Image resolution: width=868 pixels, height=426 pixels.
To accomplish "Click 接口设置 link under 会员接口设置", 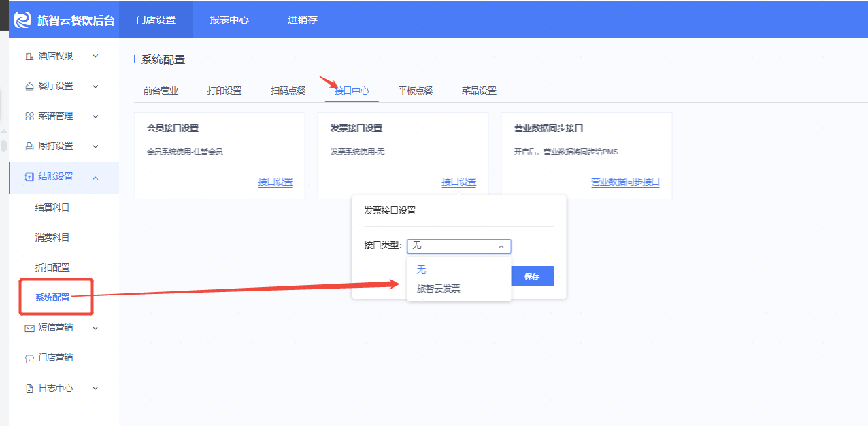I will tap(276, 182).
